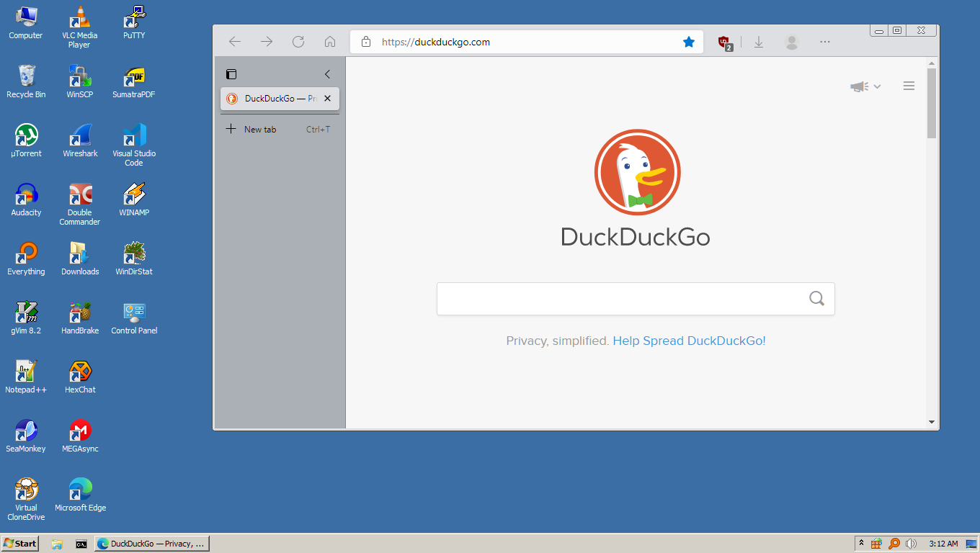Launch VLC Media Player shortcut
This screenshot has height=553, width=980.
(79, 27)
